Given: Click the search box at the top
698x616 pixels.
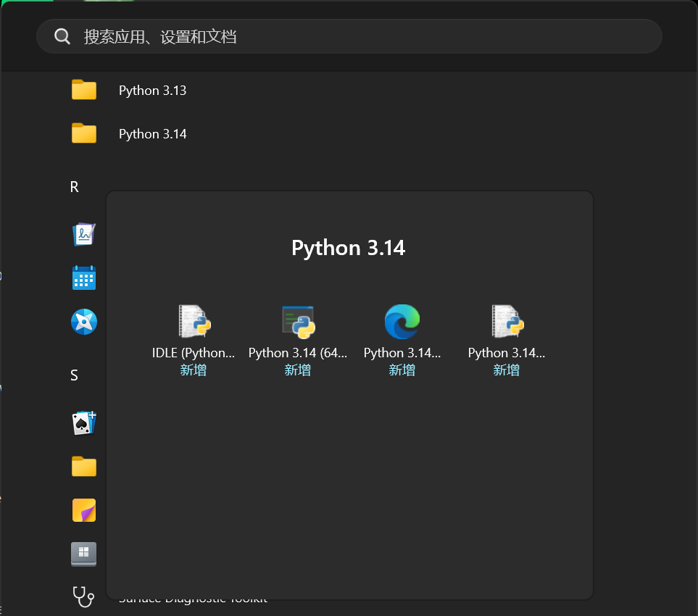Looking at the screenshot, I should point(349,36).
